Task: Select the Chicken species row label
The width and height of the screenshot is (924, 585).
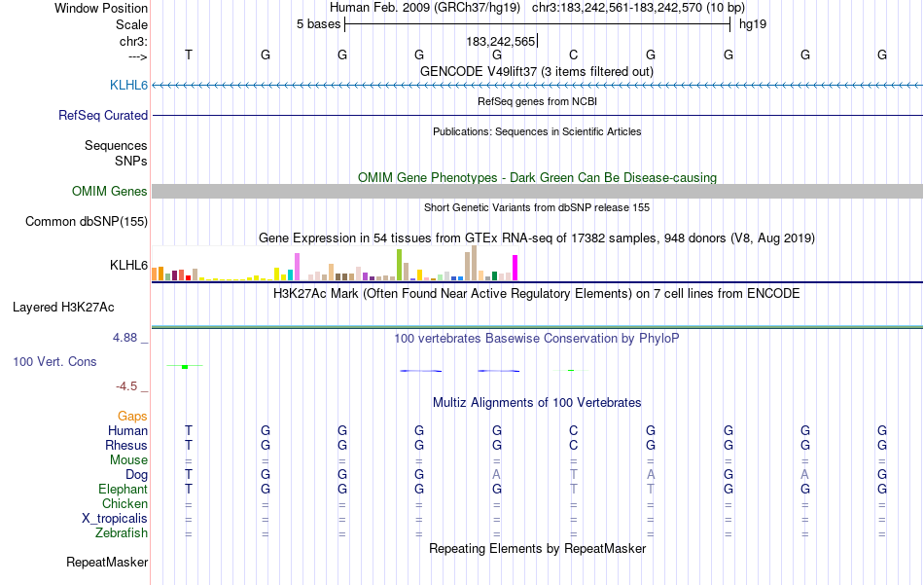Action: 124,504
